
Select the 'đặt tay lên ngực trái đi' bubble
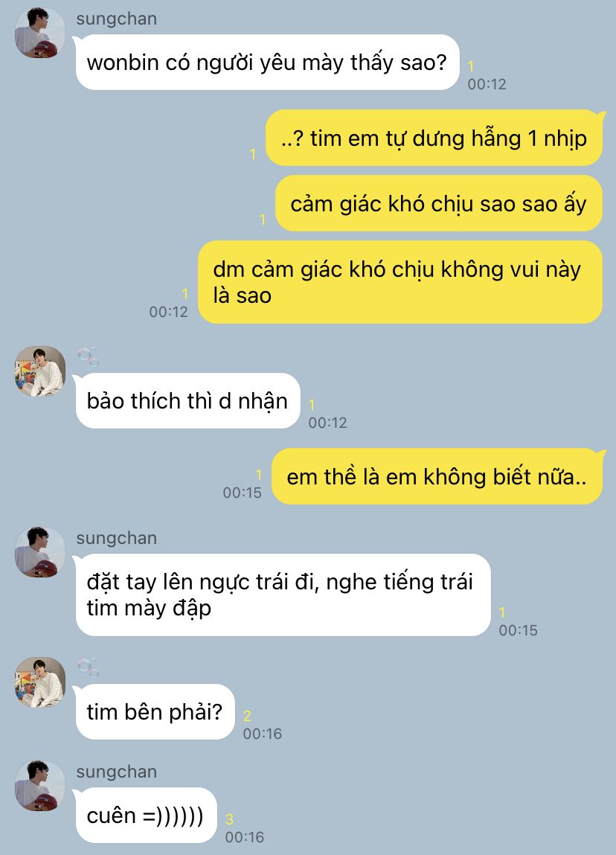[283, 595]
